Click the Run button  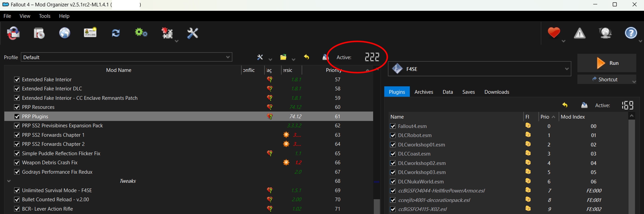pos(607,63)
